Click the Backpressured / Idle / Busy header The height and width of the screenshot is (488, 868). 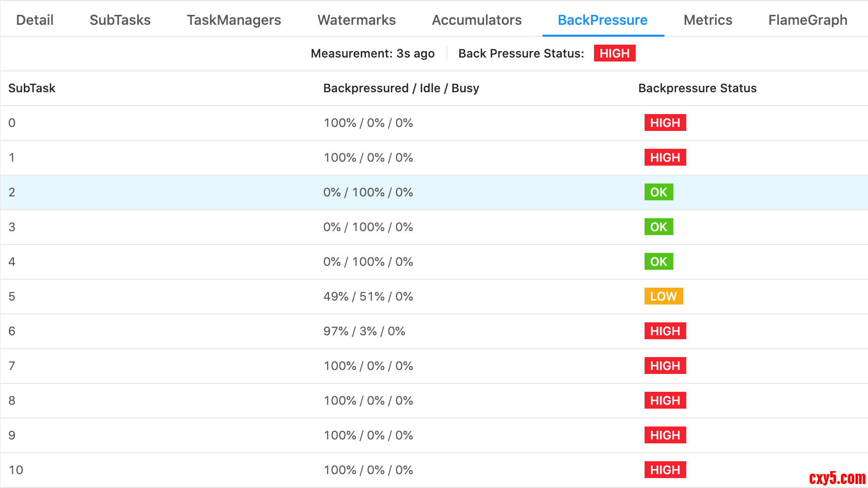click(401, 88)
